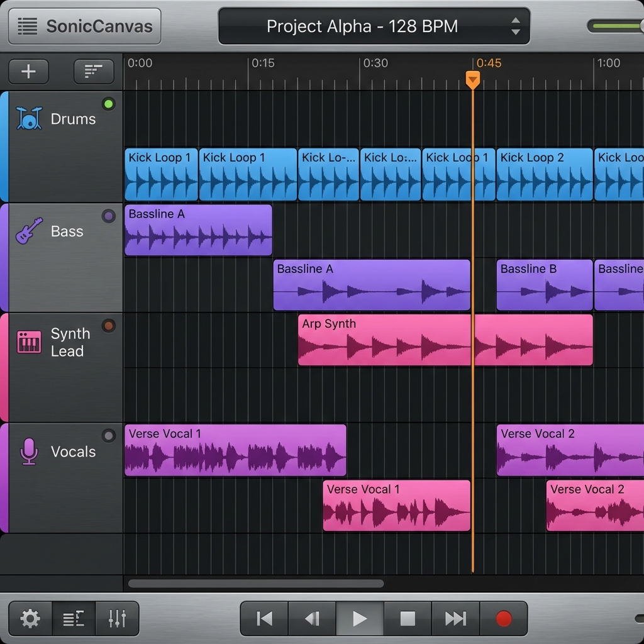The height and width of the screenshot is (644, 644).
Task: Open the SonicCanvas menu
Action: [x=85, y=26]
